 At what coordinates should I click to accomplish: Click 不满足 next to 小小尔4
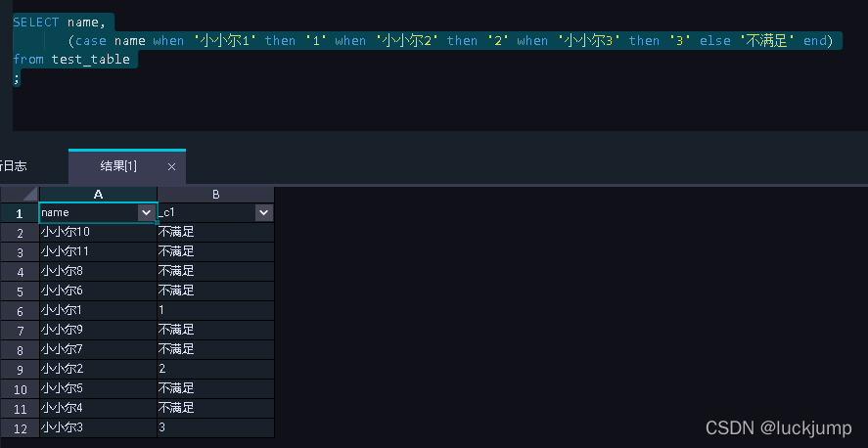[x=216, y=409]
